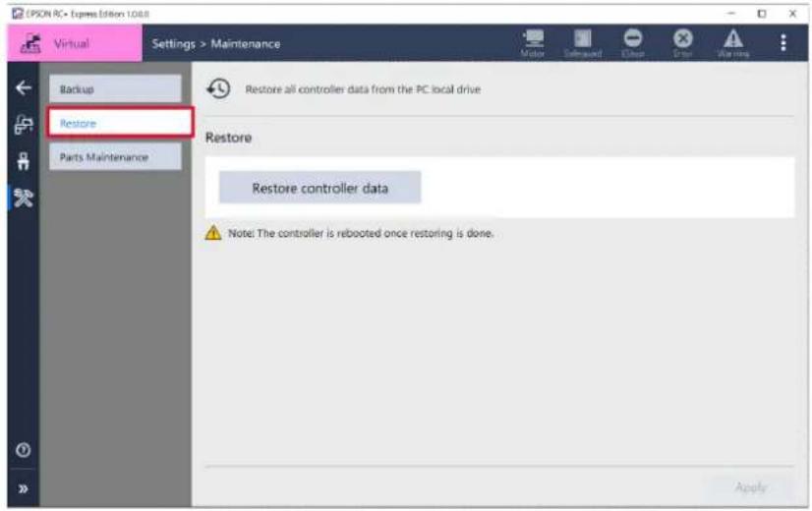The image size is (812, 511).
Task: Click the Maintenance breadcrumb
Action: [246, 44]
